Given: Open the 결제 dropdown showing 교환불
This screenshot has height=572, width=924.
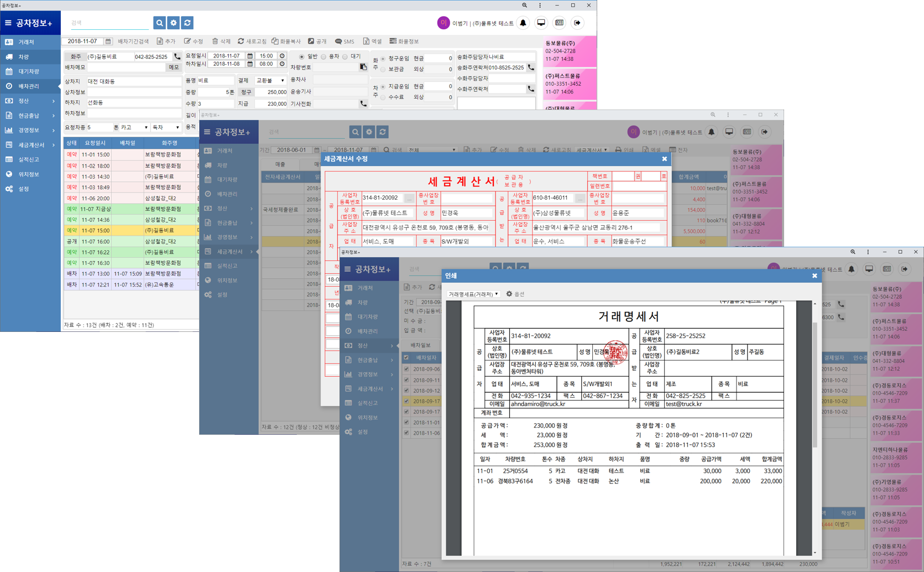Looking at the screenshot, I should click(270, 81).
